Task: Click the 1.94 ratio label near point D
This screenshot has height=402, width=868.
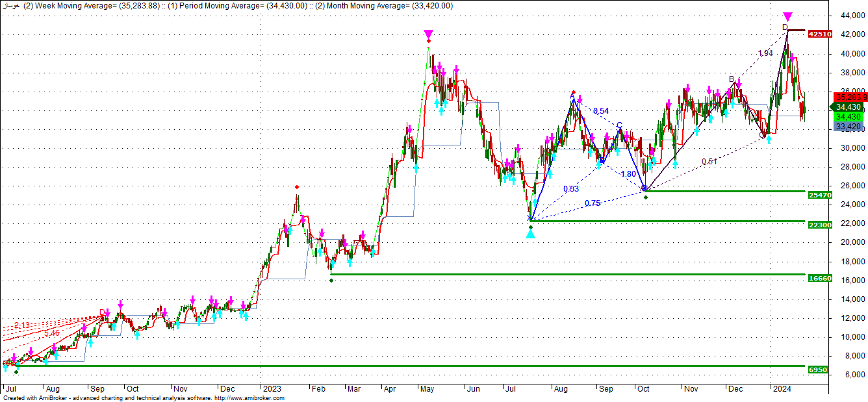Action: (765, 53)
